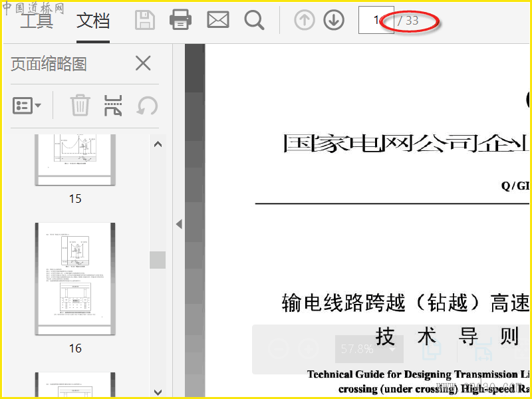Rotate page with circular arrow icon
The width and height of the screenshot is (532, 399).
(147, 106)
